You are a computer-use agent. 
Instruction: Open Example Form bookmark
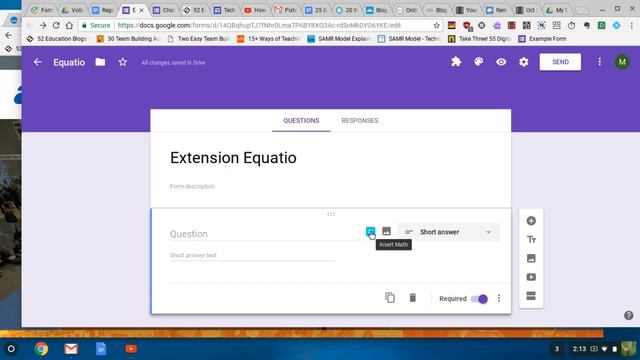tap(542, 39)
